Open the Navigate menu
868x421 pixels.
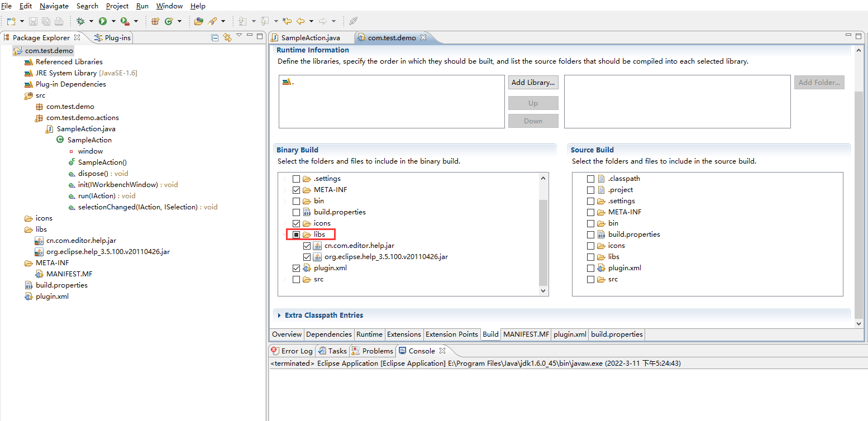(x=54, y=6)
